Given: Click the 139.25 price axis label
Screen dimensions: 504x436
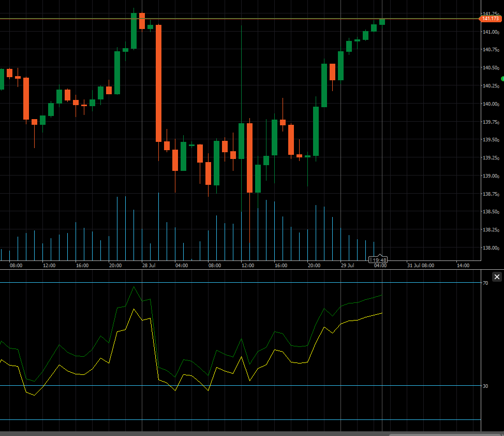Looking at the screenshot, I should (x=491, y=157).
